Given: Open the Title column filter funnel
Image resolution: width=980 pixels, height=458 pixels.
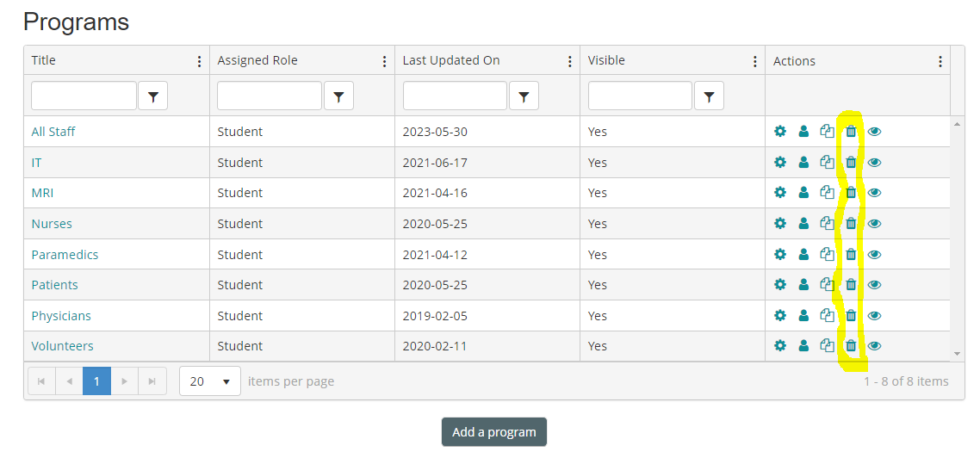Looking at the screenshot, I should point(153,97).
